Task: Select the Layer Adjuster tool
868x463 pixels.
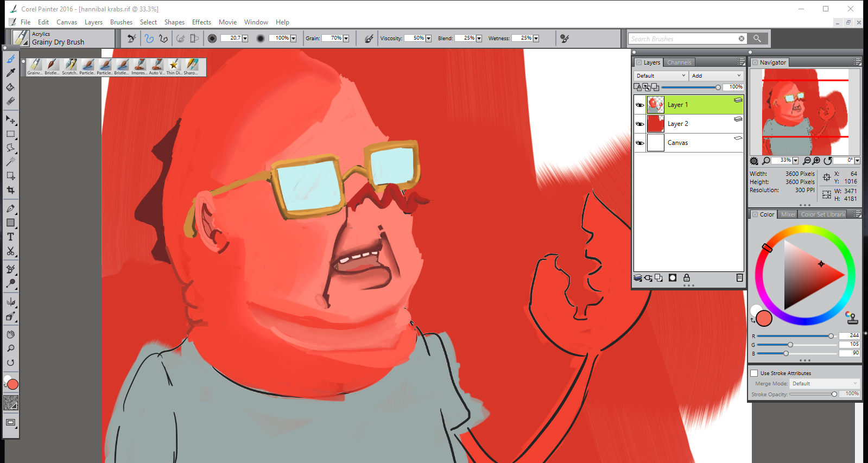Action: point(11,119)
